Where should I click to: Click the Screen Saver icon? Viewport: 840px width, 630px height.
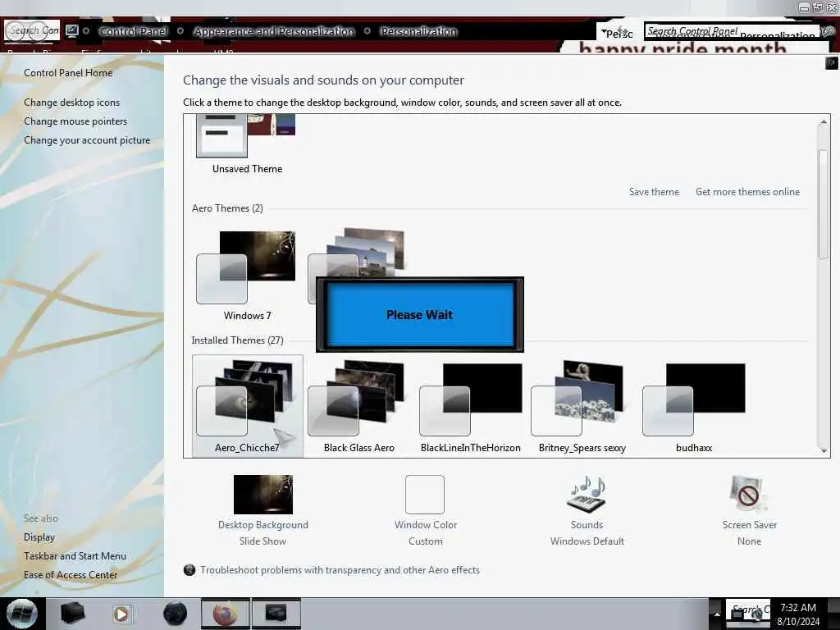(x=748, y=494)
